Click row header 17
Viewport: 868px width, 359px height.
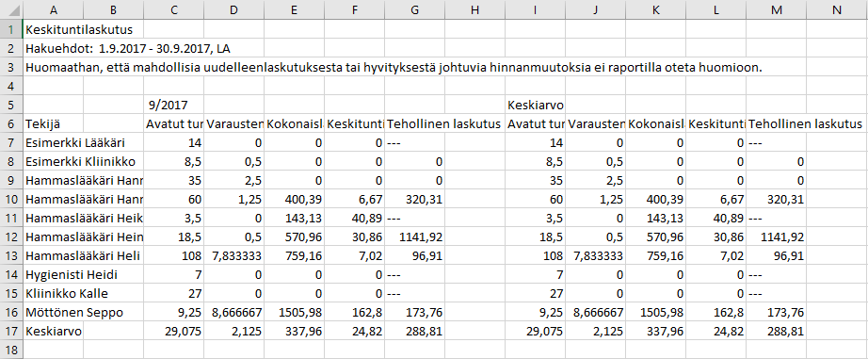pyautogui.click(x=11, y=332)
